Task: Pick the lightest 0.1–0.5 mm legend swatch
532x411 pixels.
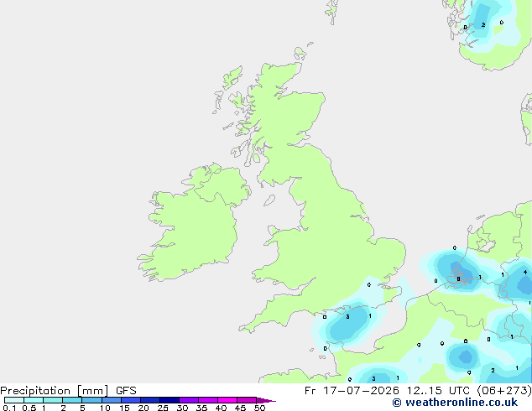Action: 14,400
